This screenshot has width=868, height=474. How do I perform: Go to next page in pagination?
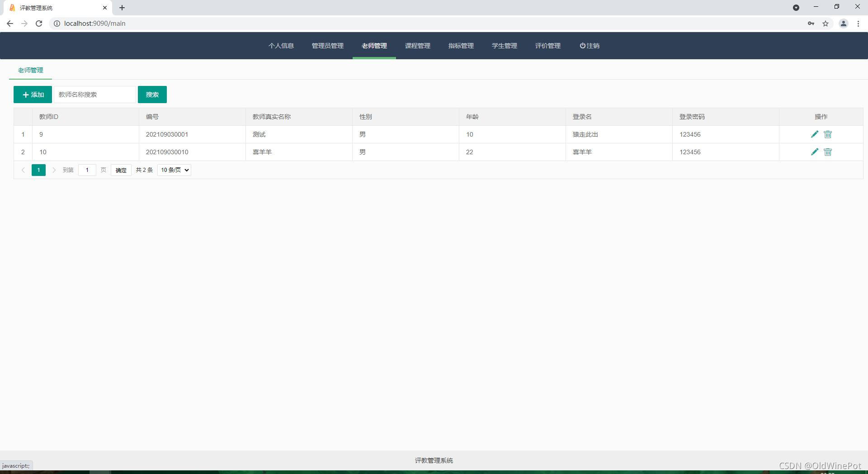pos(54,170)
